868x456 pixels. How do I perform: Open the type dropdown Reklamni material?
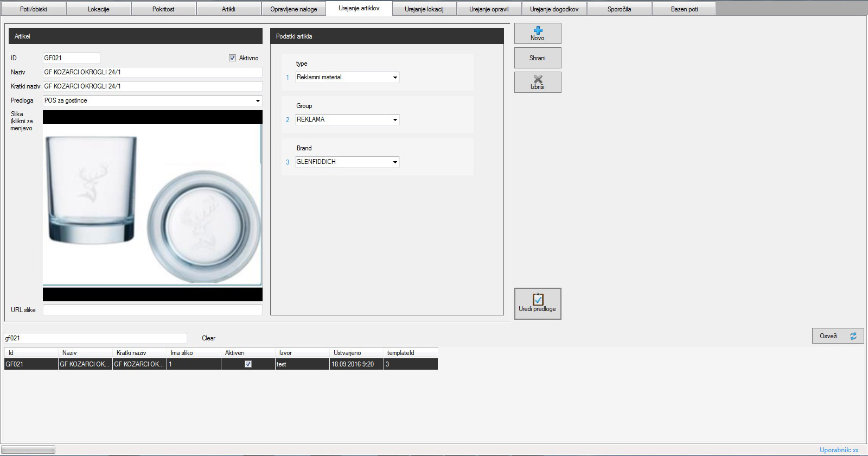point(395,78)
